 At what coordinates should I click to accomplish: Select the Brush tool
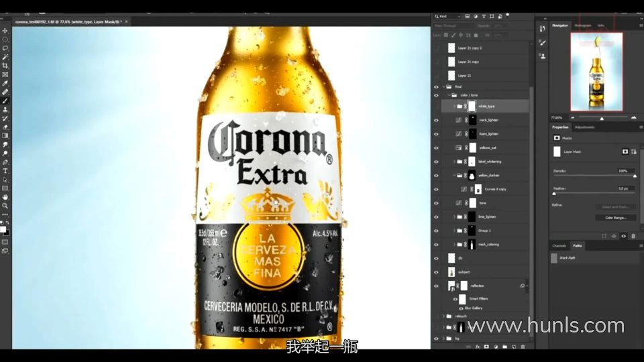(x=5, y=101)
